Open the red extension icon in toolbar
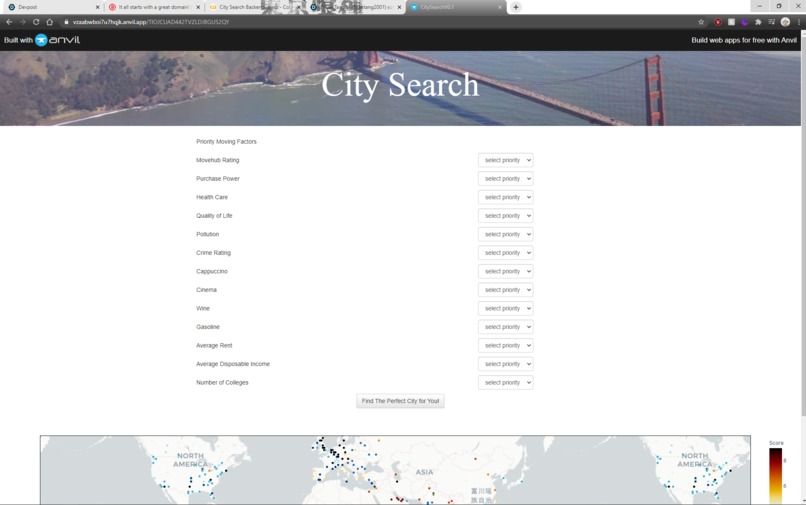The image size is (806, 505). (718, 22)
